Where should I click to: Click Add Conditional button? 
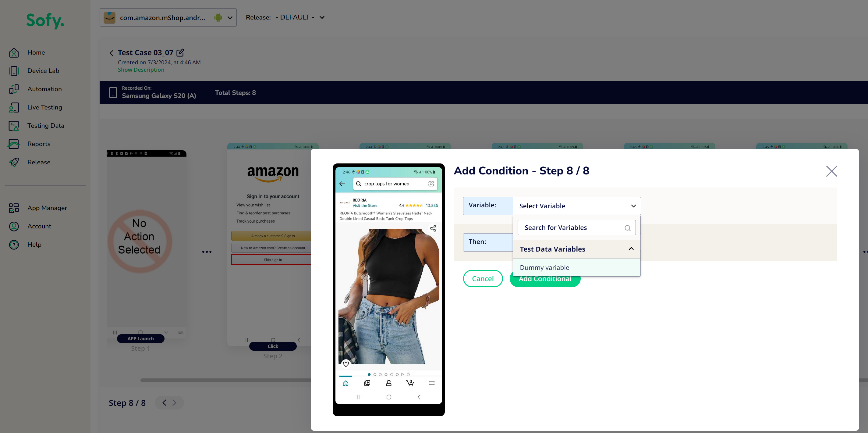coord(545,278)
